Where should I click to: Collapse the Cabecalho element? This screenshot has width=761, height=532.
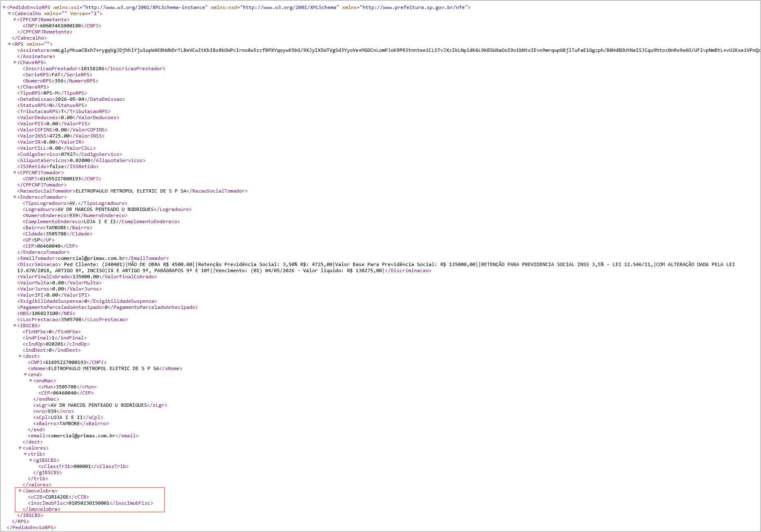[9, 14]
